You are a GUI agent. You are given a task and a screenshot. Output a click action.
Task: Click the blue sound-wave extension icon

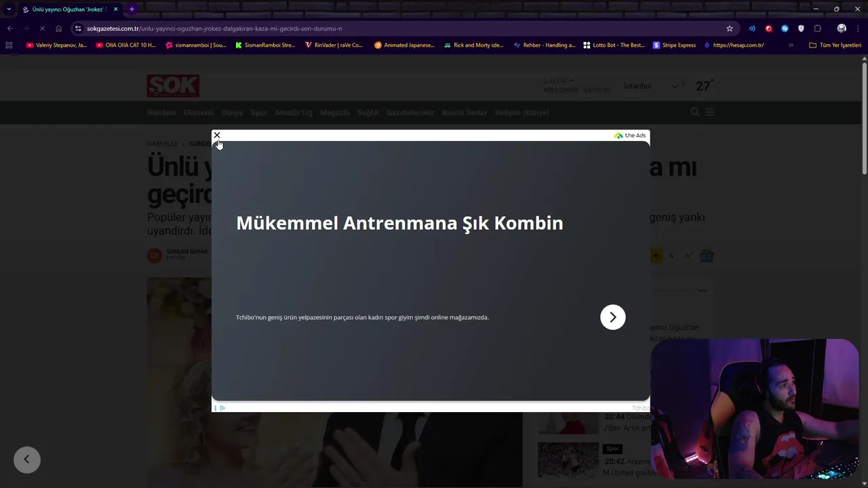pos(752,28)
